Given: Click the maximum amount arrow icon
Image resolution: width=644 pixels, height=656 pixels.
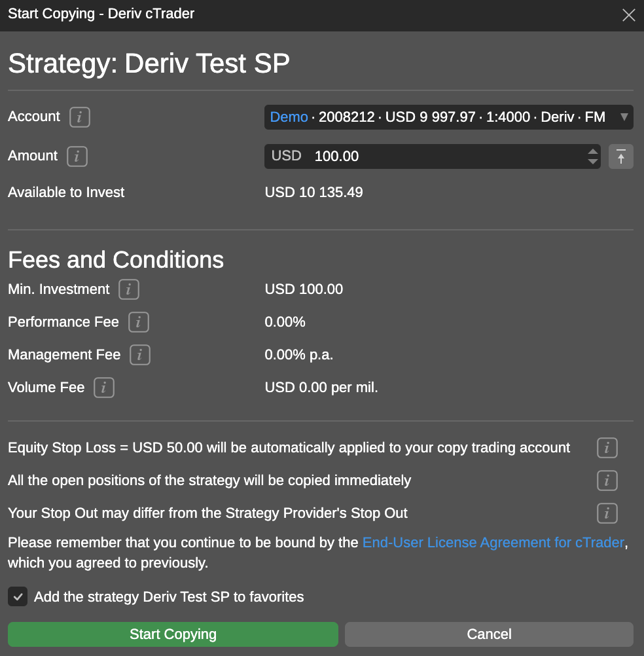Looking at the screenshot, I should tap(620, 156).
